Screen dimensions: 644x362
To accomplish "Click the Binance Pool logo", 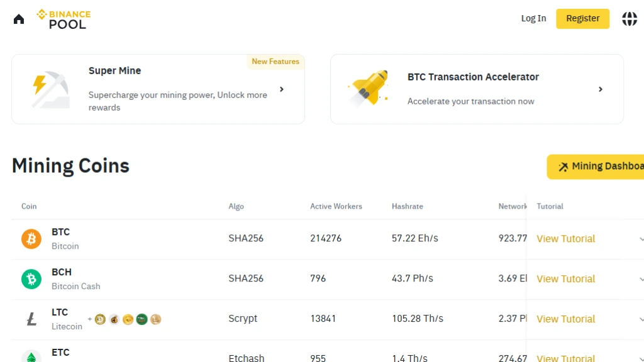I will [64, 19].
